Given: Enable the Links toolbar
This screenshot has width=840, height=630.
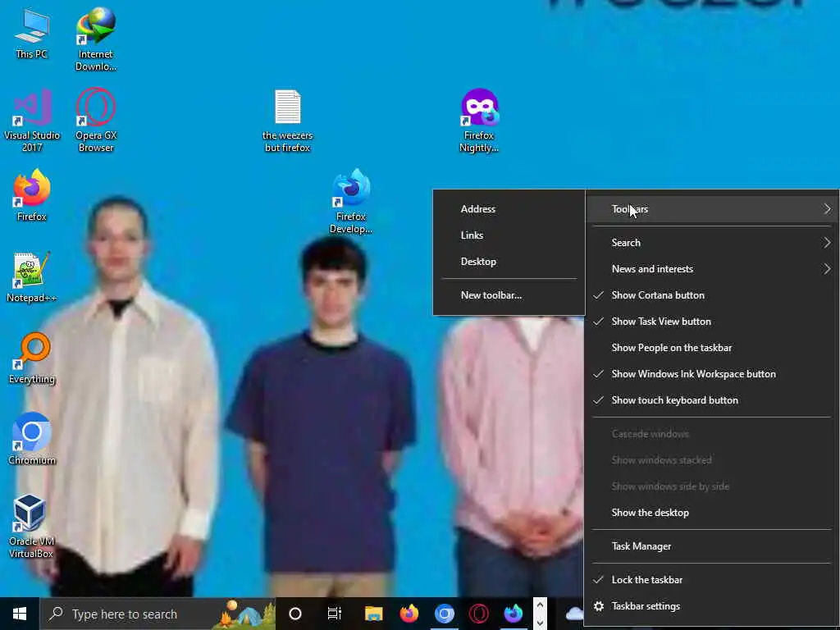Looking at the screenshot, I should pos(509,235).
